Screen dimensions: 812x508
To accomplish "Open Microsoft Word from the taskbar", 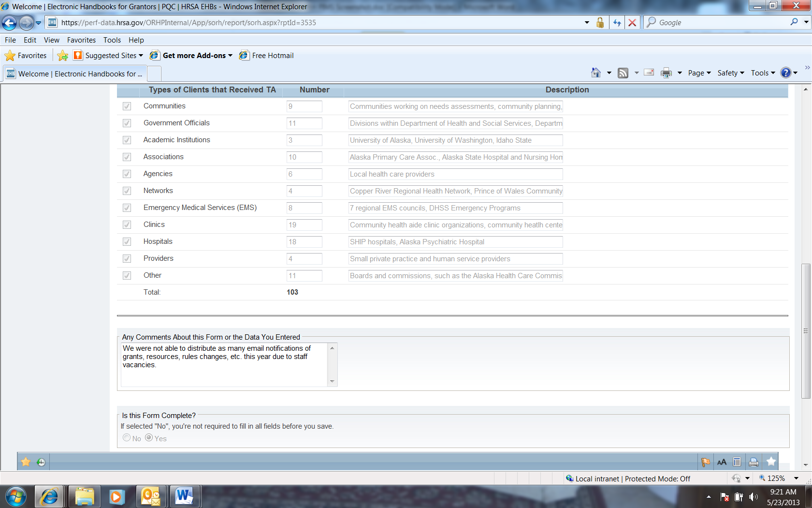I will [184, 496].
